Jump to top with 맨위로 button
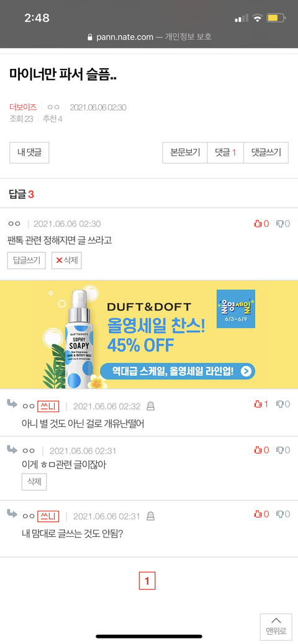298x644 pixels. [276, 627]
